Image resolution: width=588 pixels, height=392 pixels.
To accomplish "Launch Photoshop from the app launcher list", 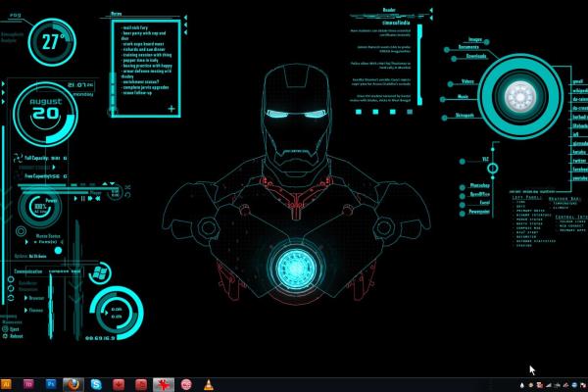I will (479, 185).
